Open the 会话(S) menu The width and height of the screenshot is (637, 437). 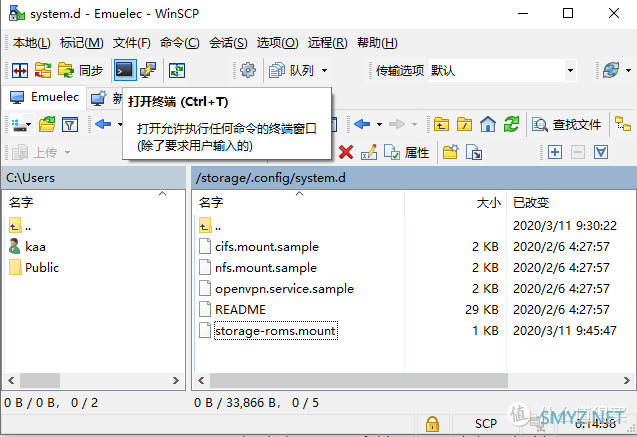(x=228, y=43)
